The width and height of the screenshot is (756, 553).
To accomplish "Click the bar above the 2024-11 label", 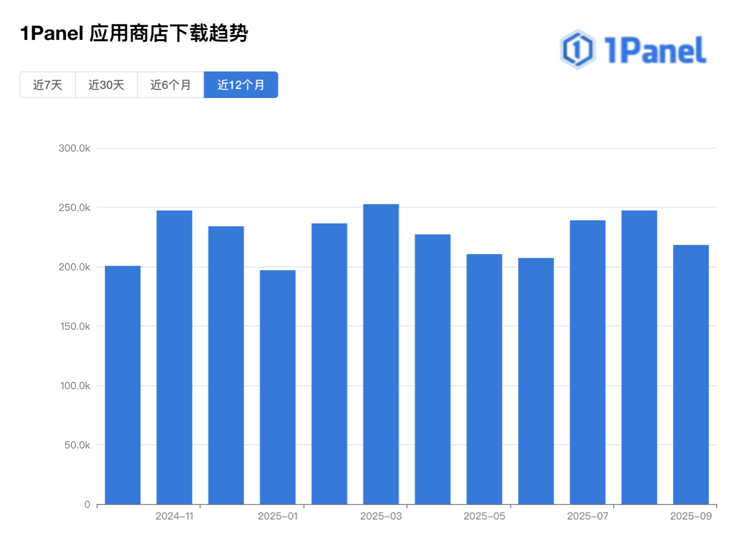I will point(174,357).
